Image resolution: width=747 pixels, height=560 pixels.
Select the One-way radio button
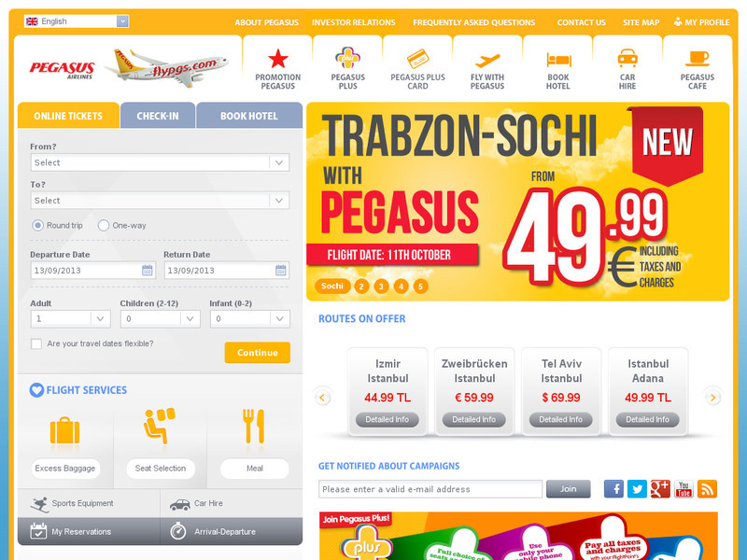(104, 225)
